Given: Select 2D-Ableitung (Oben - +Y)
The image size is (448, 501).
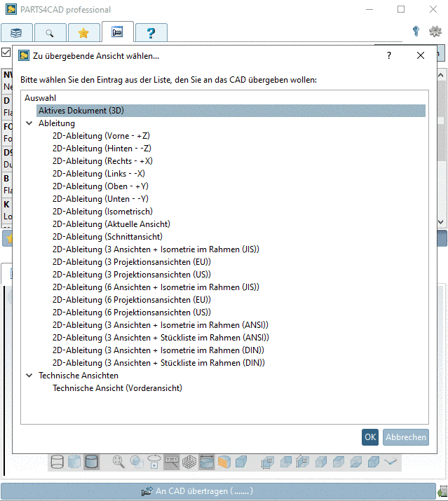Looking at the screenshot, I should point(100,186).
